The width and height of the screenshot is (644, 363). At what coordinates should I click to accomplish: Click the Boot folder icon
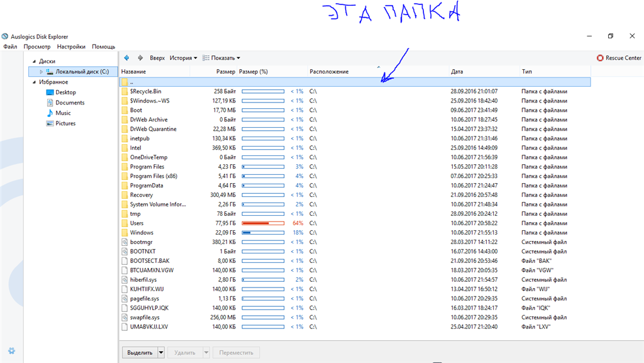pyautogui.click(x=125, y=110)
